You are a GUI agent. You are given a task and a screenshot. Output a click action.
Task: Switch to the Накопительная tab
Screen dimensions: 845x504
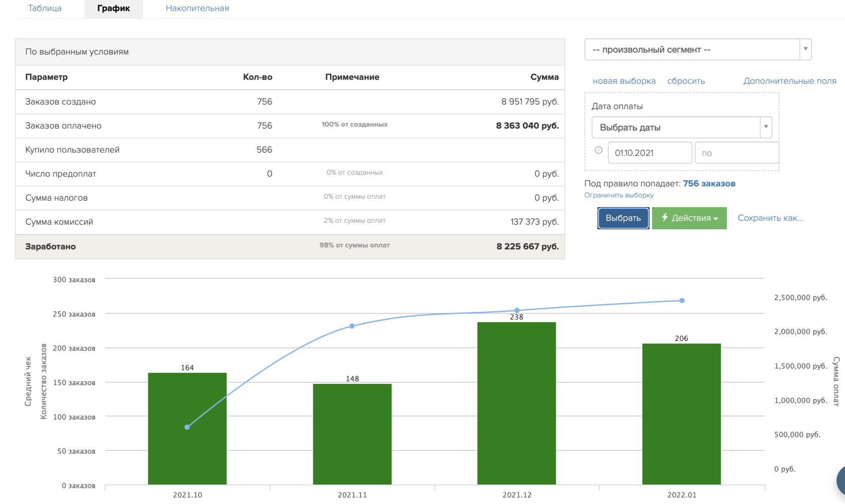click(x=197, y=8)
